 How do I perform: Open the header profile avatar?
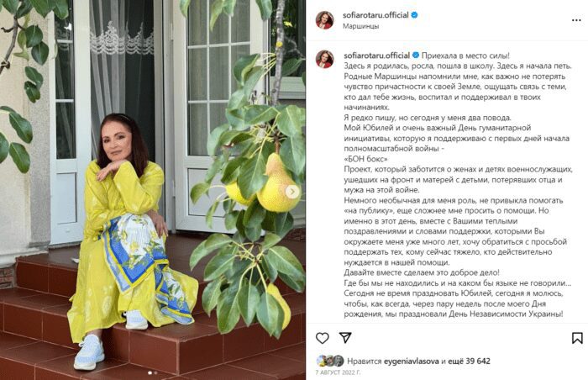[324, 20]
